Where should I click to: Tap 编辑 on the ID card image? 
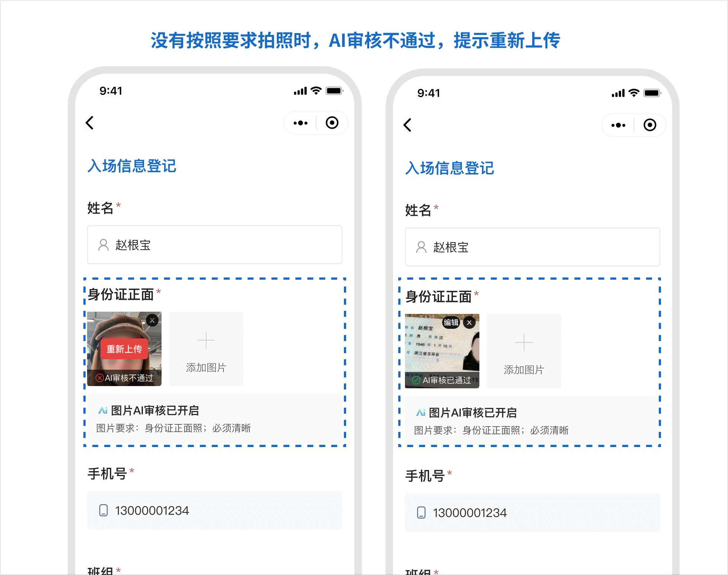coord(451,322)
